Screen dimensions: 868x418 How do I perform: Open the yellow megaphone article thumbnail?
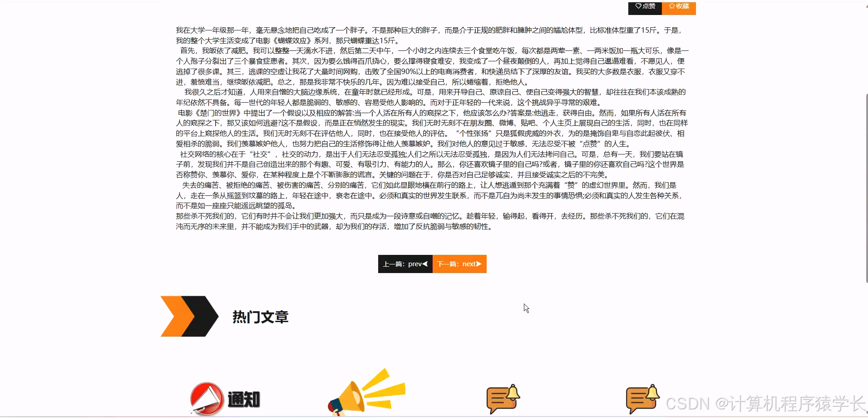(x=366, y=392)
